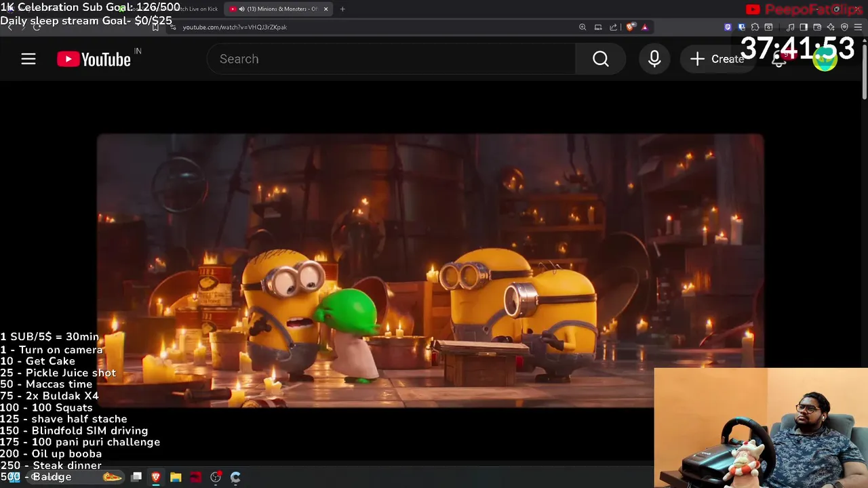
Task: Click the taskbar search box with pizza icon
Action: [76, 477]
